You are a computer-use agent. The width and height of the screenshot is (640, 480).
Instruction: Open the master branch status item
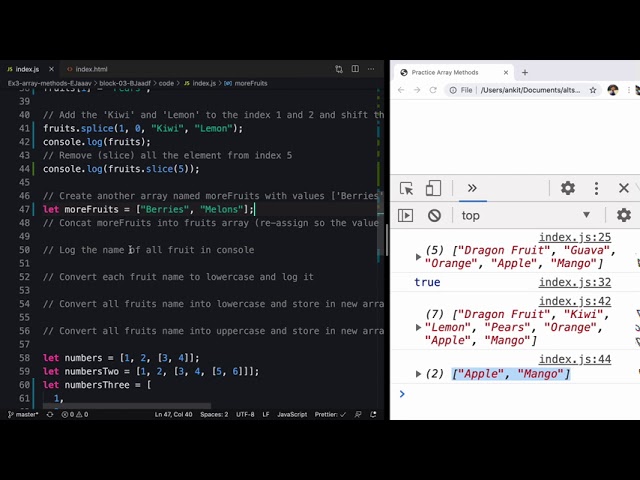tap(23, 414)
